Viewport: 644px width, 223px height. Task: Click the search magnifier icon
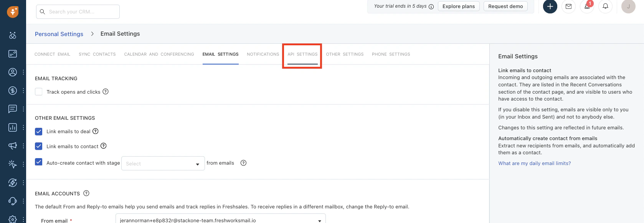pyautogui.click(x=43, y=12)
